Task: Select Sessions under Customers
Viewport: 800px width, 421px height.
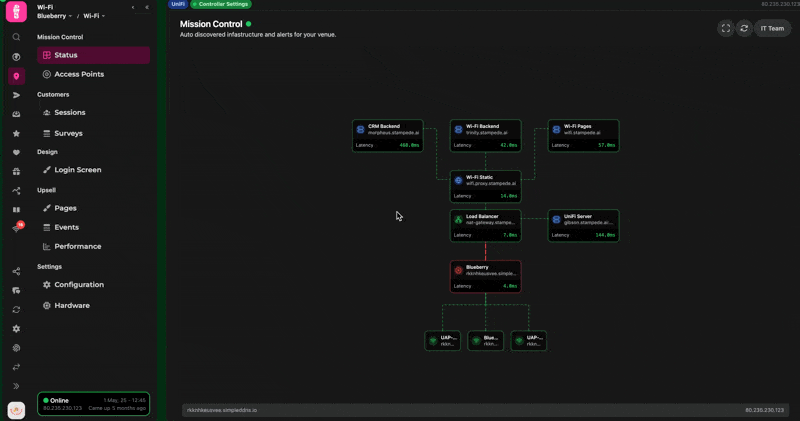Action: click(69, 113)
